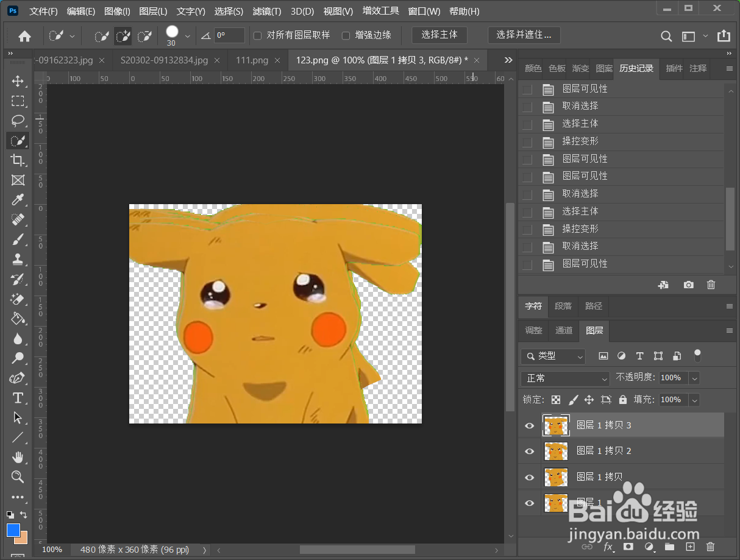Image resolution: width=740 pixels, height=560 pixels.
Task: Open search magnifier in options bar
Action: click(x=667, y=36)
